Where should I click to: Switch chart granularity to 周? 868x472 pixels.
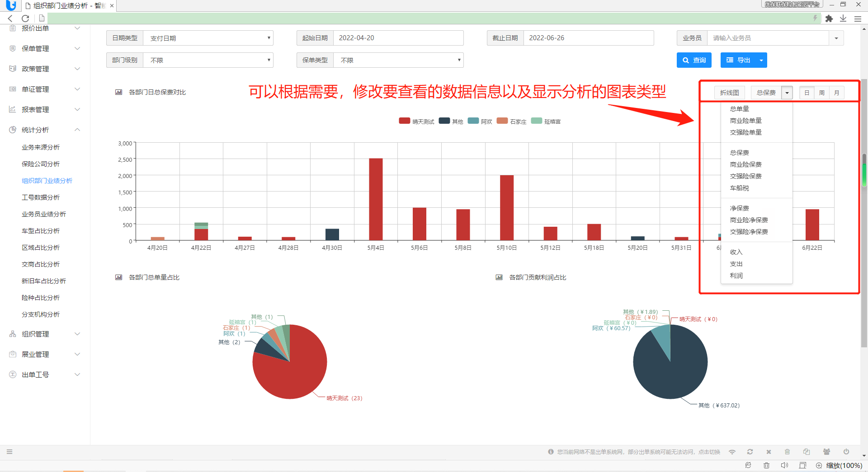tap(822, 93)
